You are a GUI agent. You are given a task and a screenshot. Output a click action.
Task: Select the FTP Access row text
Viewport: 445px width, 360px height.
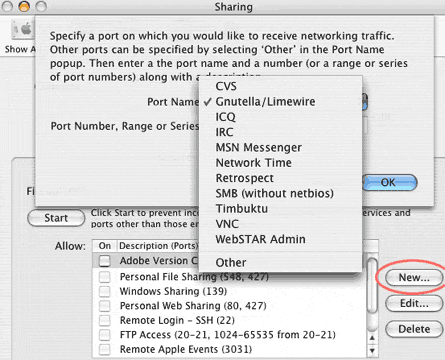coord(228,335)
